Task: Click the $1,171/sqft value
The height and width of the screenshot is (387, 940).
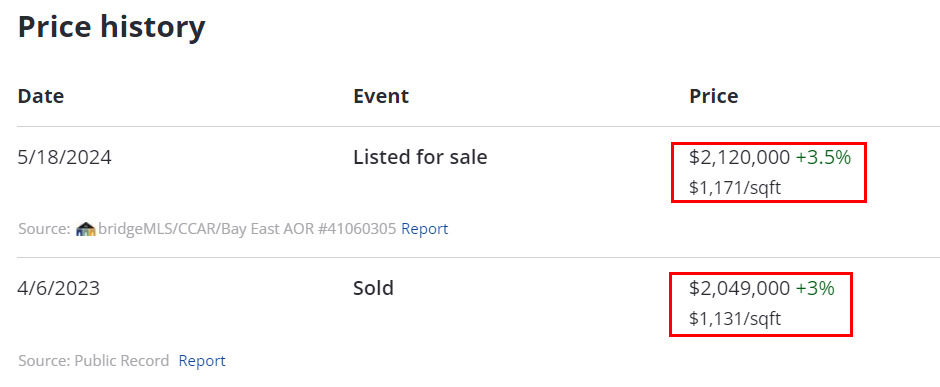Action: point(735,188)
